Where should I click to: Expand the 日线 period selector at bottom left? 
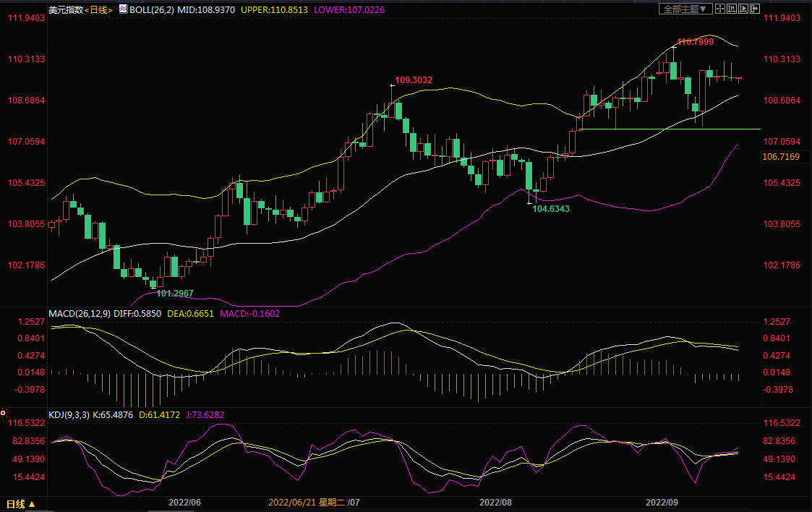point(20,503)
